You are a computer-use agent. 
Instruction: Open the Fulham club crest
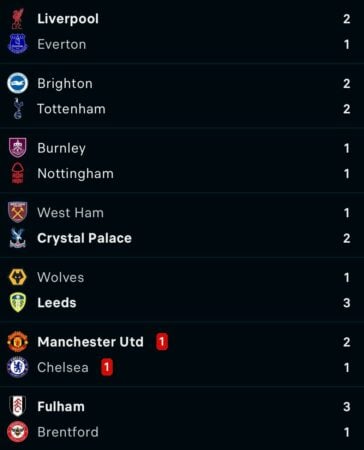click(18, 406)
